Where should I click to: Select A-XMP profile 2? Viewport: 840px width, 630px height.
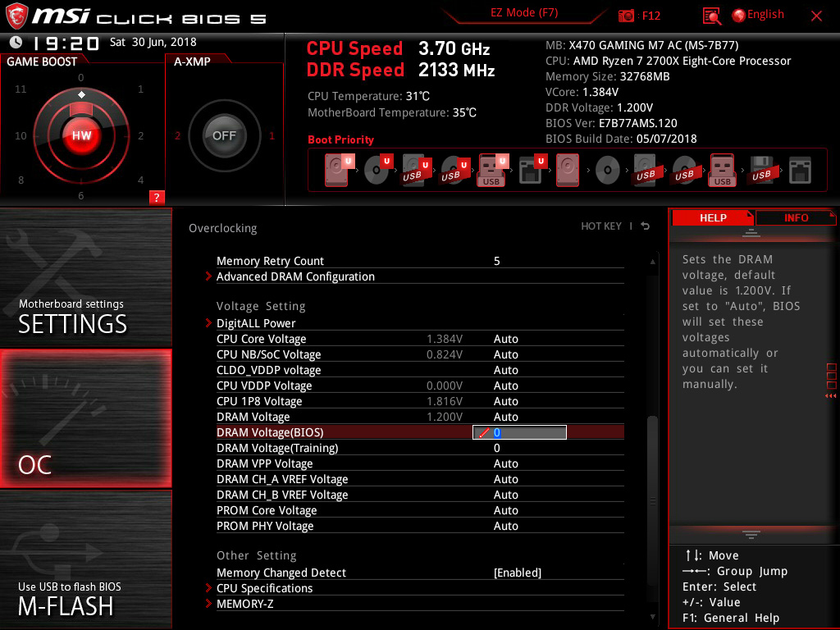[x=177, y=135]
